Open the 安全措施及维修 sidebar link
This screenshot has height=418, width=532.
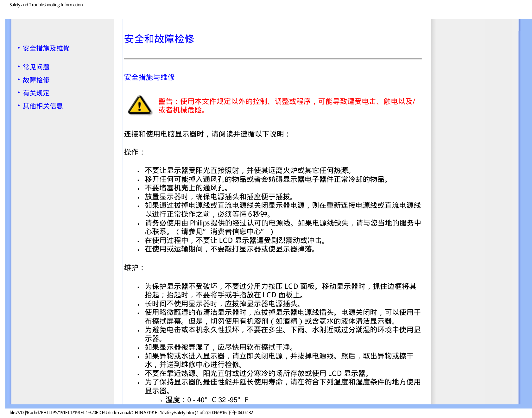pos(46,48)
